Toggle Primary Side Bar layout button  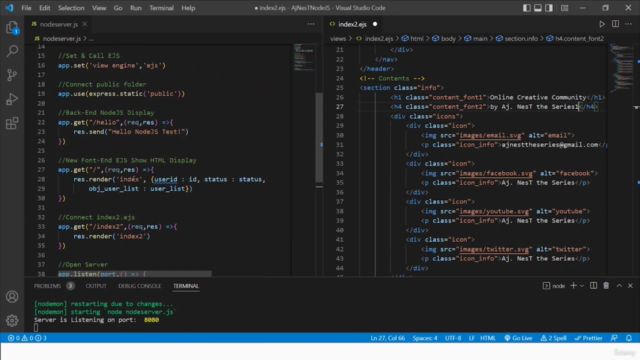pos(527,8)
